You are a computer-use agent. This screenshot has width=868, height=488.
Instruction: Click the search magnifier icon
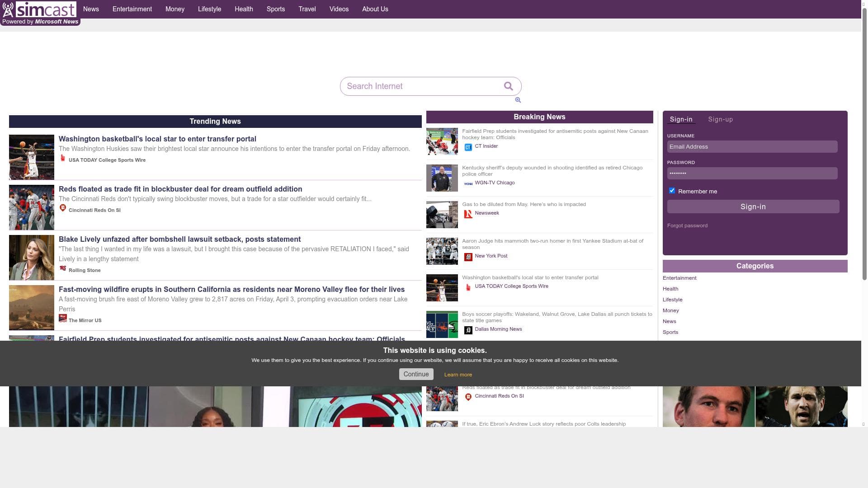point(508,86)
